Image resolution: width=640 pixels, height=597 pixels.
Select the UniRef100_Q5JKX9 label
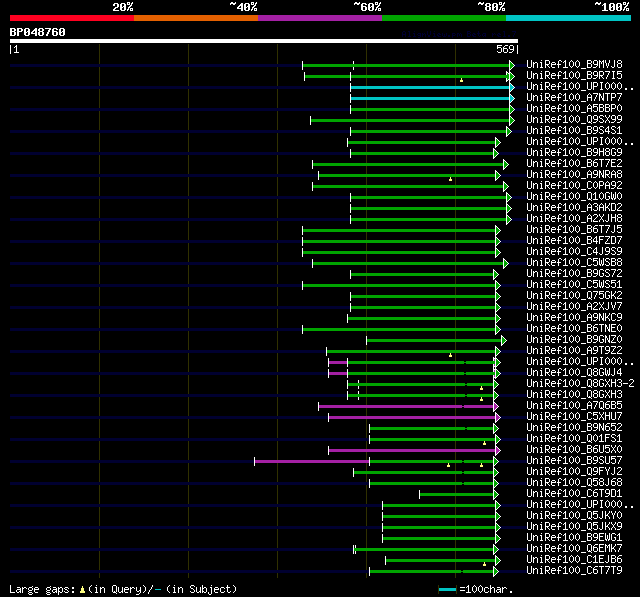click(x=574, y=527)
